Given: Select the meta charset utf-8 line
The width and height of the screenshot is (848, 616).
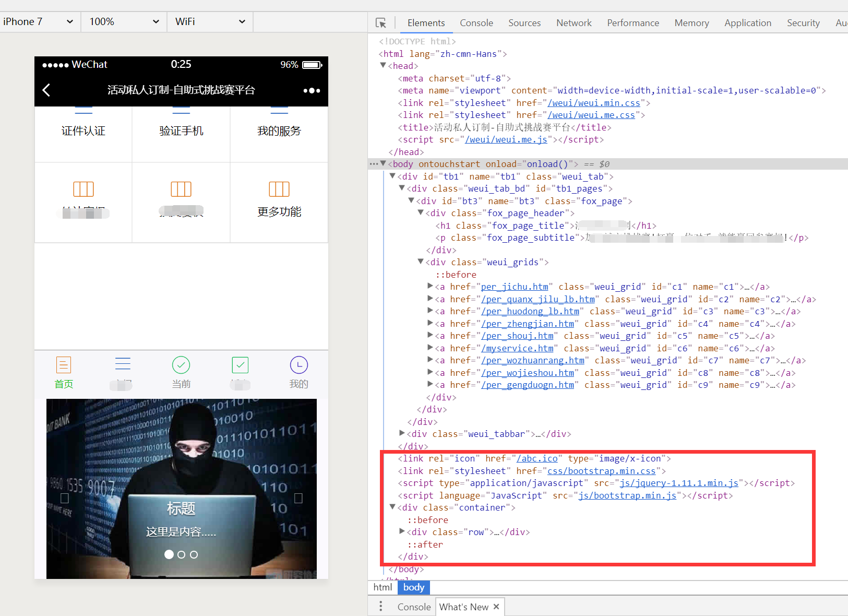Looking at the screenshot, I should [x=454, y=78].
